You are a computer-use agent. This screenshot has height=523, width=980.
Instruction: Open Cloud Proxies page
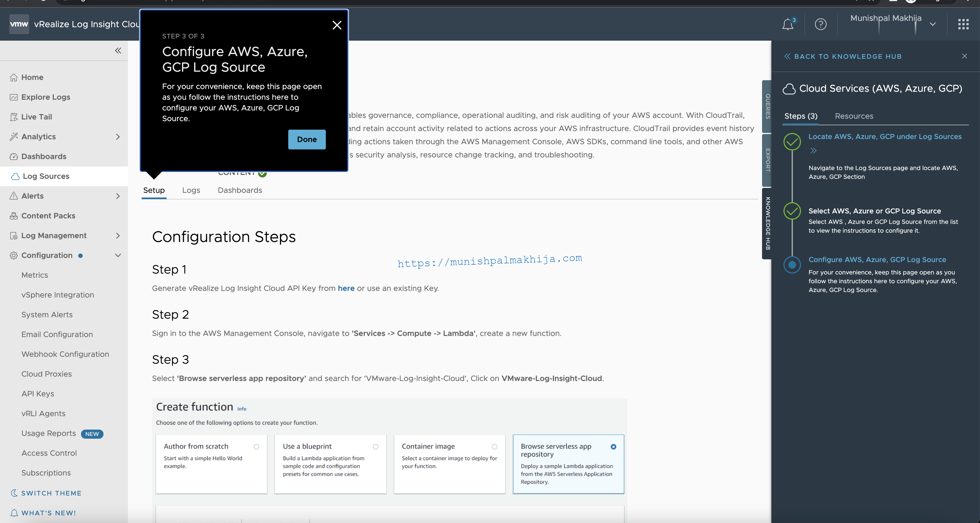coord(46,374)
